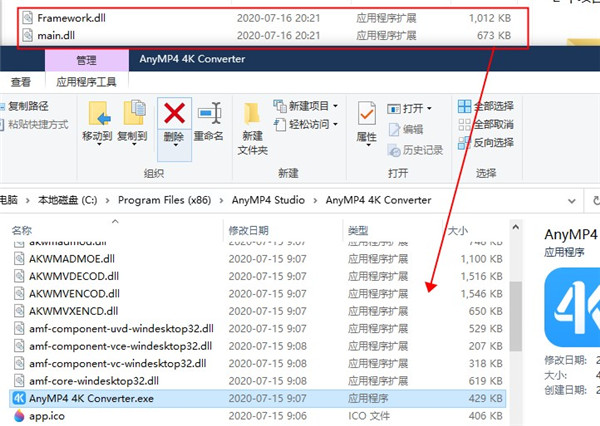This screenshot has width=600, height=426.
Task: Click the file list vertical scrollbar thumb
Action: [516, 317]
